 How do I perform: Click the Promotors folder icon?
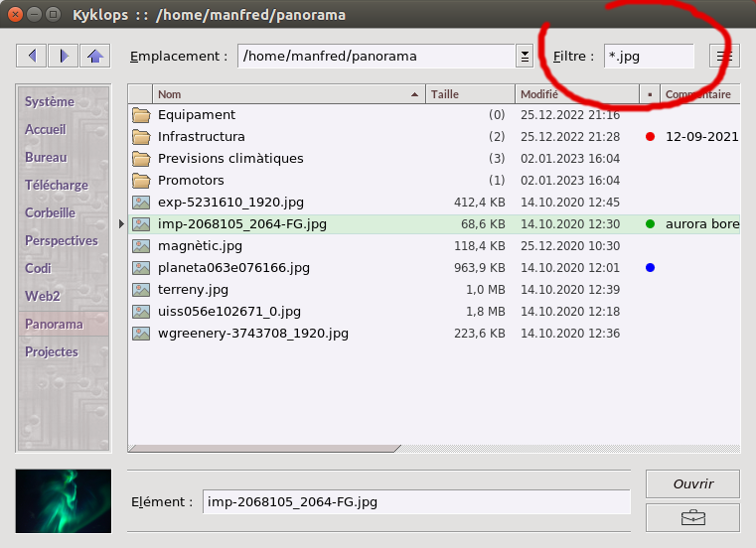[x=141, y=181]
